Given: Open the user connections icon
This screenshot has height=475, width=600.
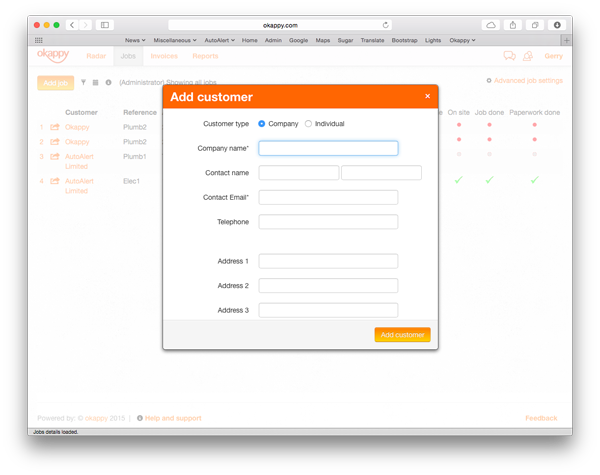Looking at the screenshot, I should coord(528,56).
